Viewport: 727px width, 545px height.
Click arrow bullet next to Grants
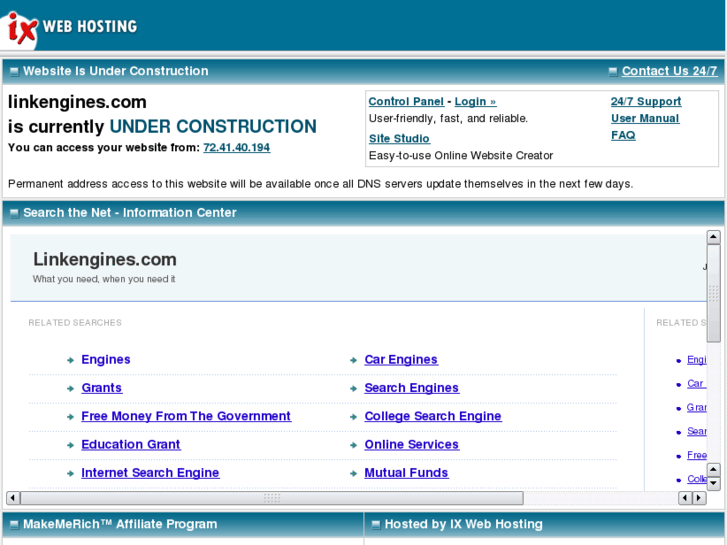click(70, 389)
